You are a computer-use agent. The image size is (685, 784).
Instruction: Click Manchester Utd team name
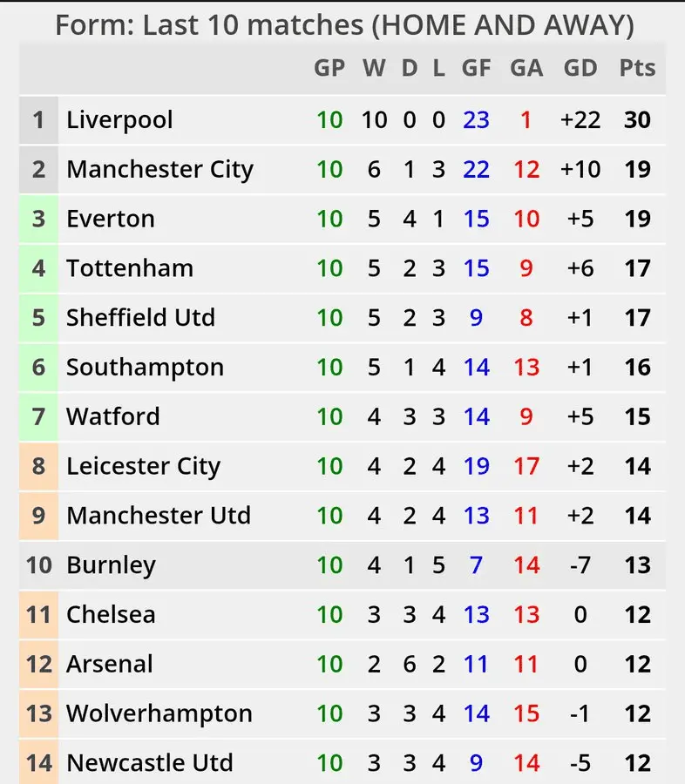[x=159, y=516]
